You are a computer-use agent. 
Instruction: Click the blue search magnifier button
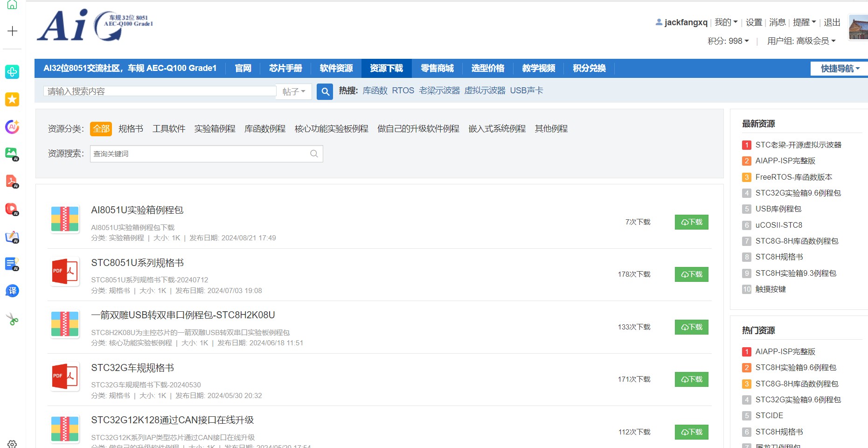point(325,91)
